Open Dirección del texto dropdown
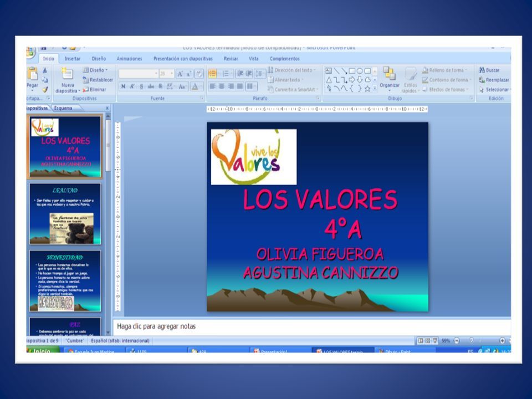Image resolution: width=532 pixels, height=399 pixels. tap(292, 70)
